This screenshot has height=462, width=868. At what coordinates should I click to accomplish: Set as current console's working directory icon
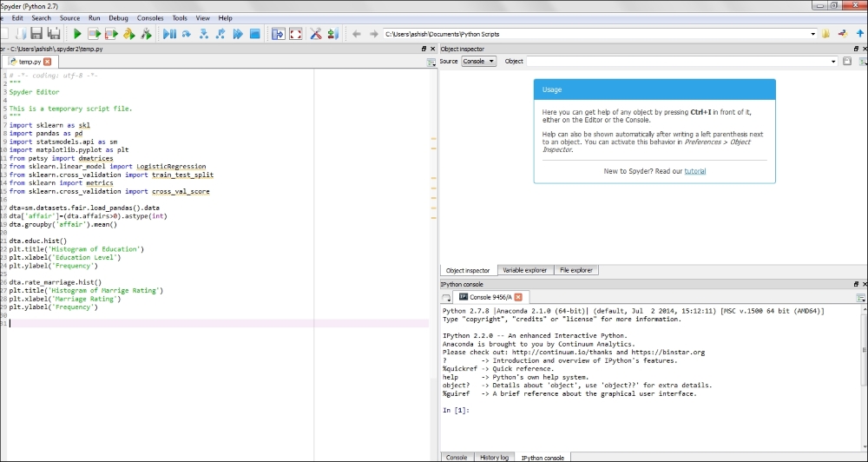(x=843, y=34)
